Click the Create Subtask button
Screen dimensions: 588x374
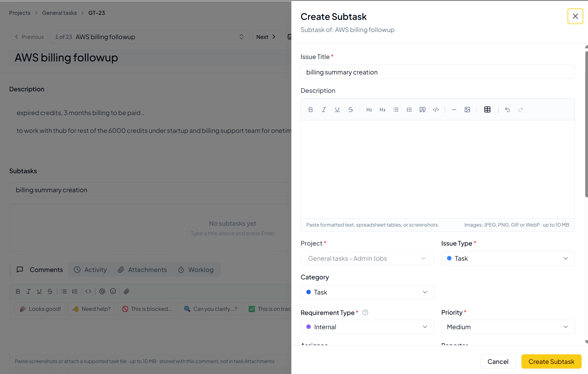pos(551,362)
